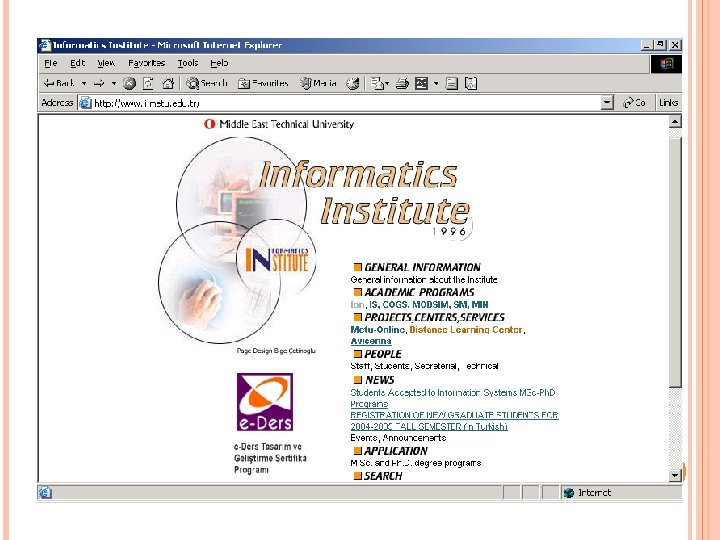Open the Tools menu
This screenshot has width=720, height=540.
pyautogui.click(x=188, y=63)
